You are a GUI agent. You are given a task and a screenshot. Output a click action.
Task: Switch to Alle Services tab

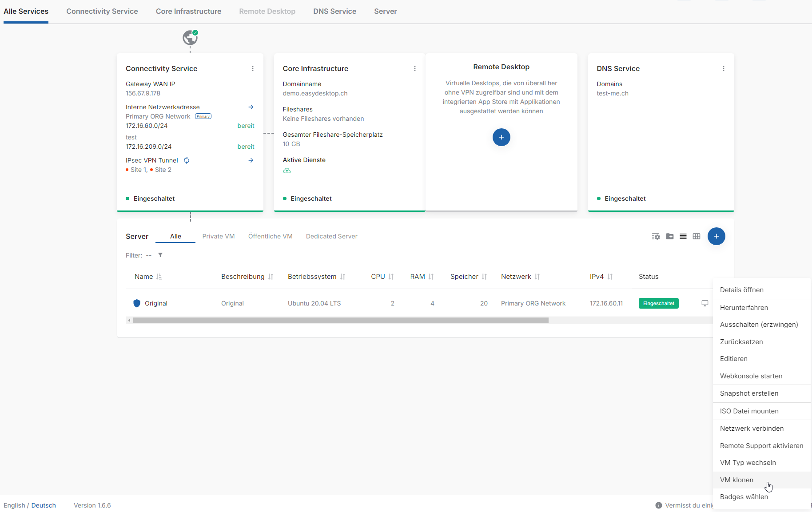[26, 11]
